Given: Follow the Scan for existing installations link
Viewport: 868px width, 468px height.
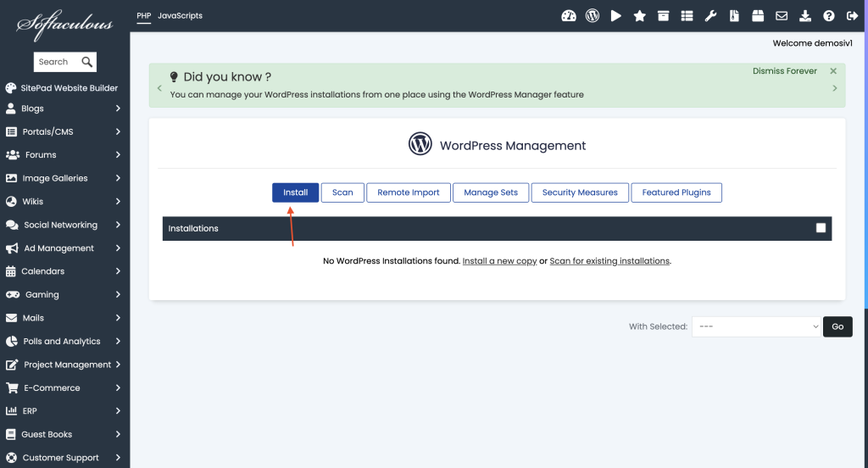Looking at the screenshot, I should (609, 261).
